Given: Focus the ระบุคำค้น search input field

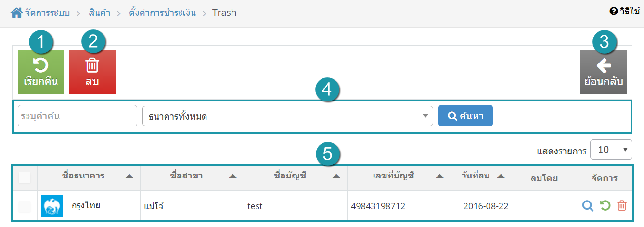Looking at the screenshot, I should [x=77, y=116].
